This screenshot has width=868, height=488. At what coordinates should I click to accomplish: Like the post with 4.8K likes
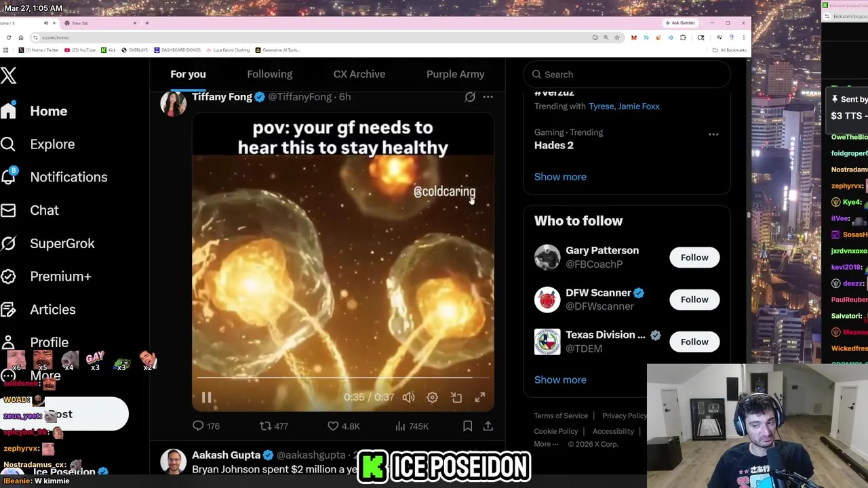coord(343,426)
